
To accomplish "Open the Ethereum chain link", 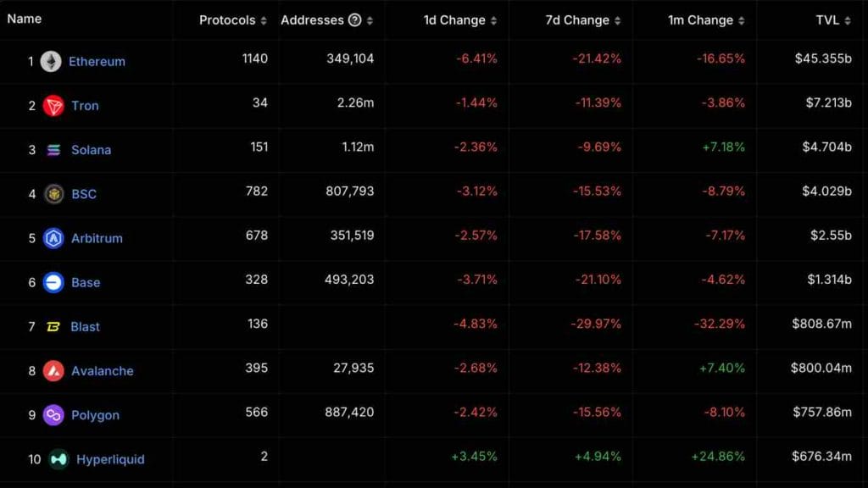I will [97, 62].
